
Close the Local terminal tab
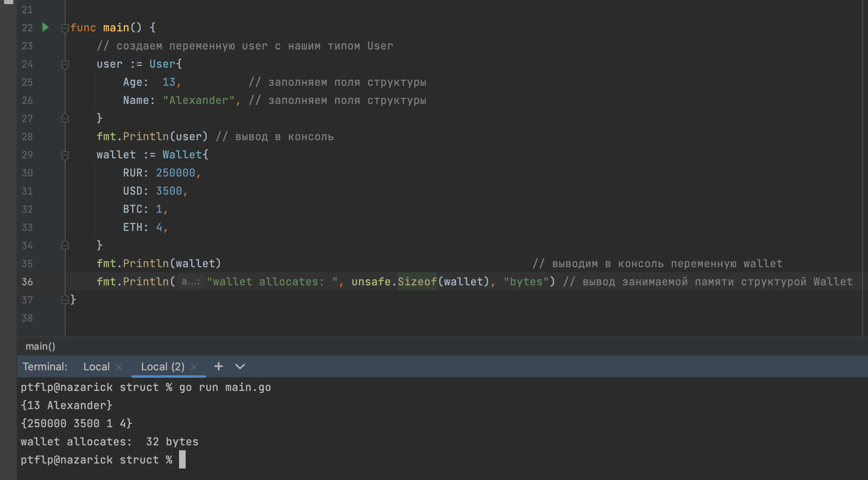(119, 367)
